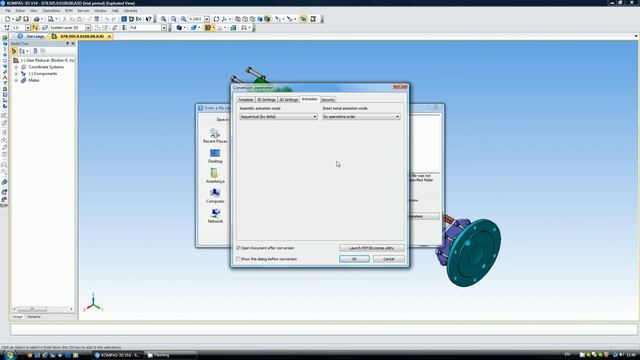Image resolution: width=640 pixels, height=360 pixels.
Task: Open the Libraries menu
Action: [131, 11]
